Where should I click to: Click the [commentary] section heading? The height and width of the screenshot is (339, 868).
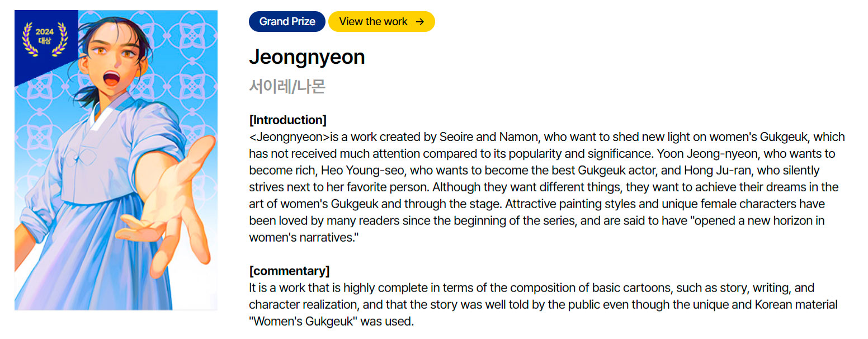coord(289,271)
